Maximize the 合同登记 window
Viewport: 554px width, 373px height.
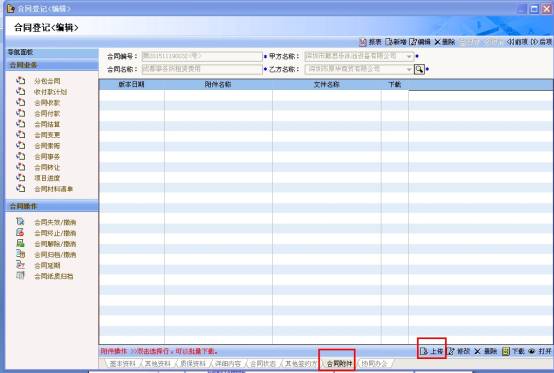pyautogui.click(x=534, y=9)
